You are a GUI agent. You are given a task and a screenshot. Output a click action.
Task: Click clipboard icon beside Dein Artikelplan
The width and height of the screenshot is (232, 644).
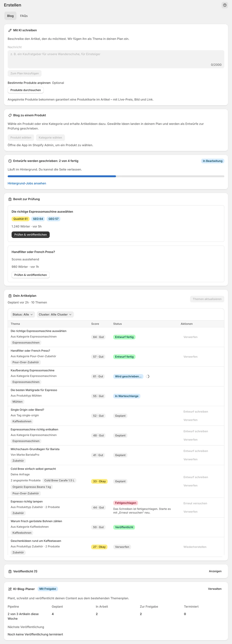pyautogui.click(x=10, y=296)
